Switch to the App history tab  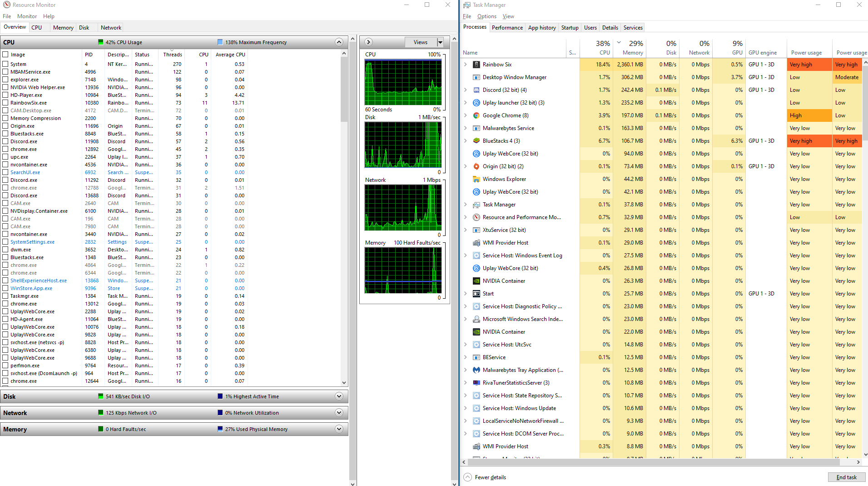(x=542, y=28)
